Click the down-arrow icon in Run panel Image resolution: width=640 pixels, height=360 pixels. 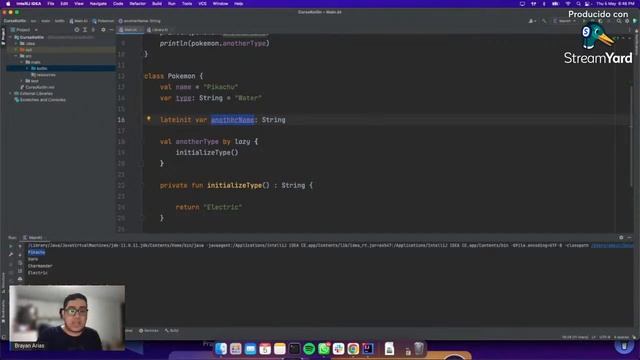point(20,254)
